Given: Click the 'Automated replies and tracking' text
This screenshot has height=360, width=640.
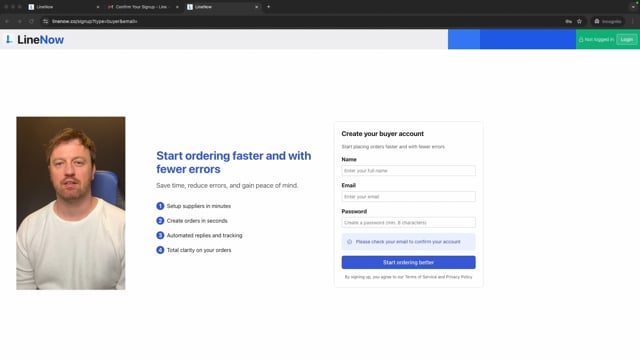Looking at the screenshot, I should (204, 236).
